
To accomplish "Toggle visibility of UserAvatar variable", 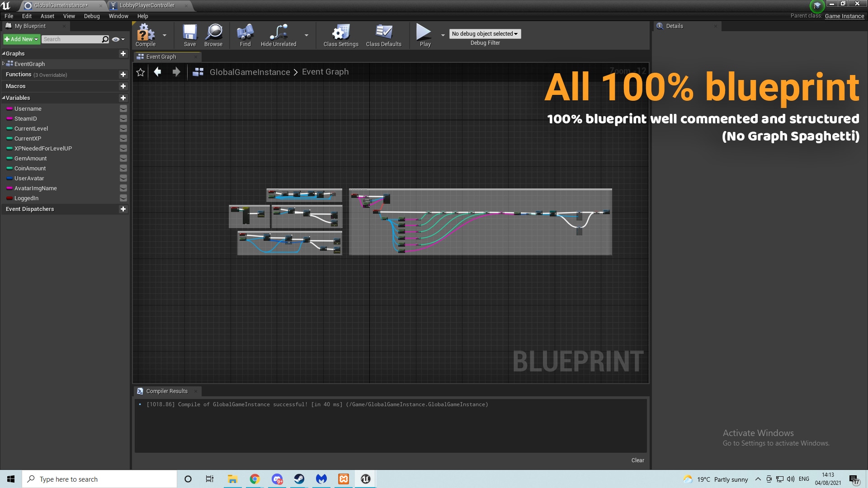I will pos(123,178).
